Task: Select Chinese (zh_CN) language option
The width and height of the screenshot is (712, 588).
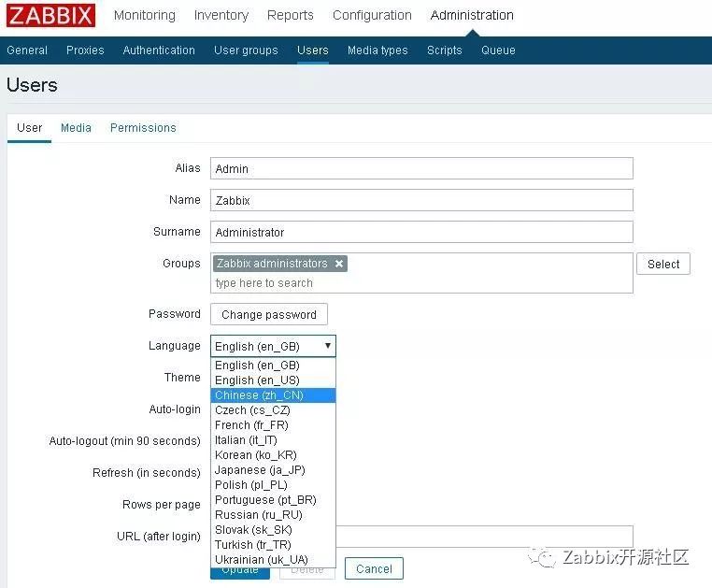Action: (274, 395)
